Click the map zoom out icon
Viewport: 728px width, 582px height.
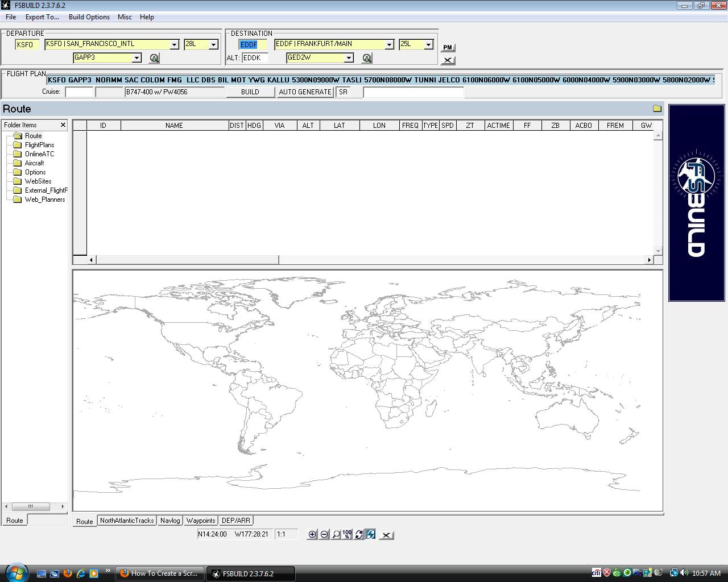tap(324, 534)
